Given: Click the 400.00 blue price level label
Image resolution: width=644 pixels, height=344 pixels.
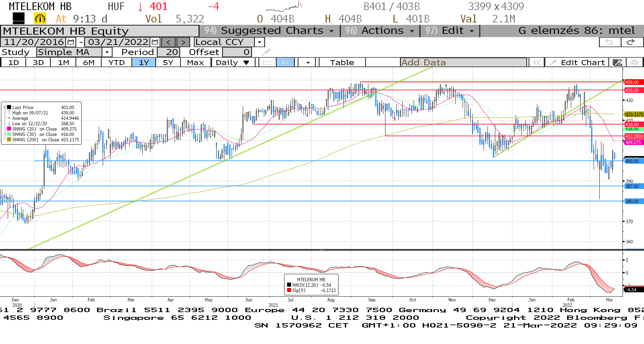Looking at the screenshot, I should click(x=634, y=161).
